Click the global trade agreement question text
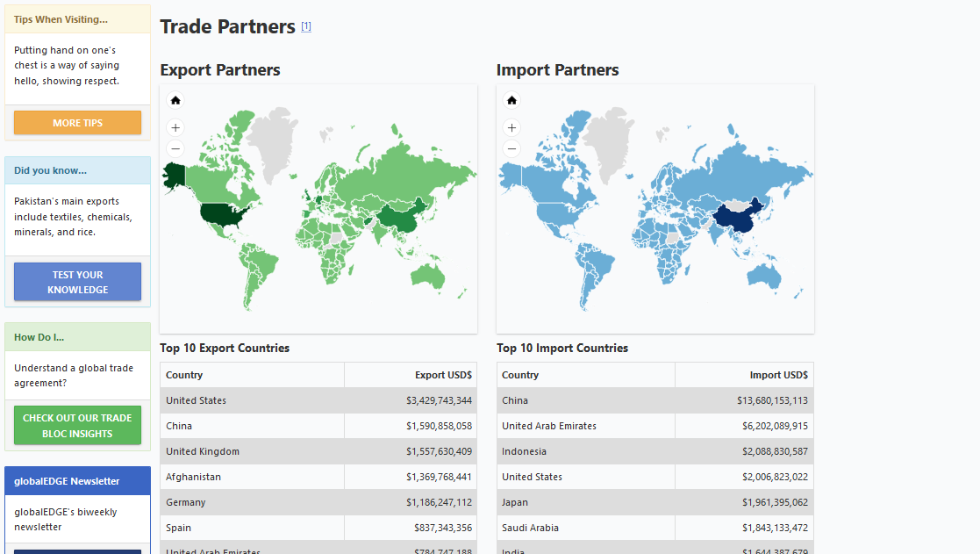The image size is (980, 554). (x=74, y=376)
